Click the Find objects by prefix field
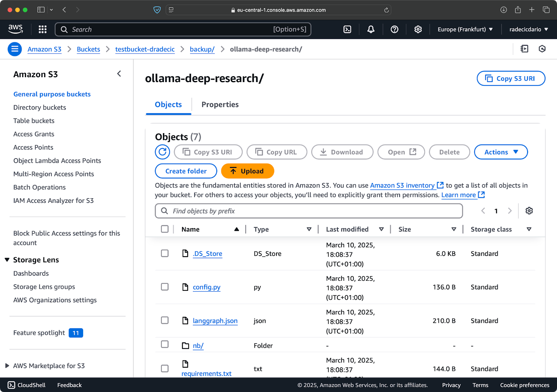 309,211
